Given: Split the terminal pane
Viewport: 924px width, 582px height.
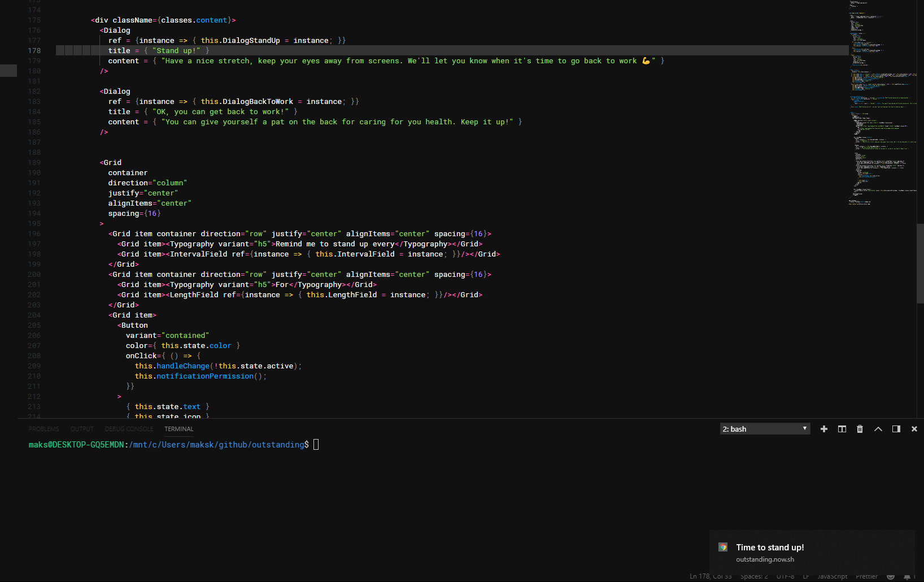Looking at the screenshot, I should 842,429.
